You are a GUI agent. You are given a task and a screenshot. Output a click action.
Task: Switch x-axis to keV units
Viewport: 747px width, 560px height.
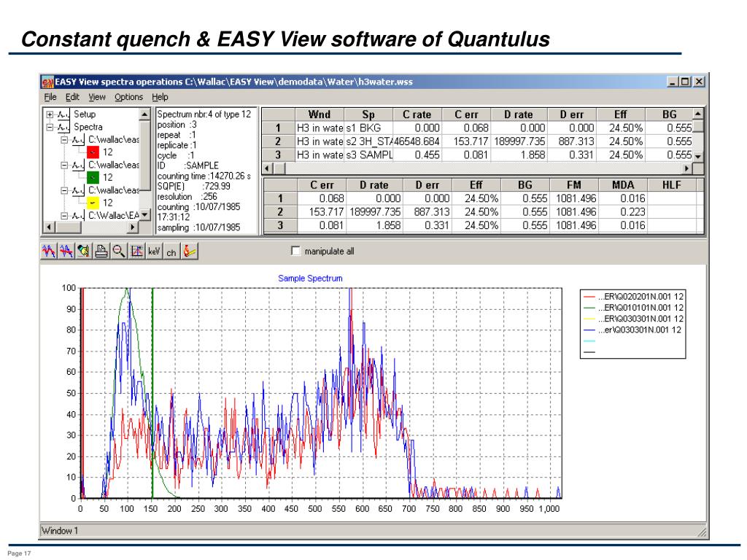tap(154, 251)
